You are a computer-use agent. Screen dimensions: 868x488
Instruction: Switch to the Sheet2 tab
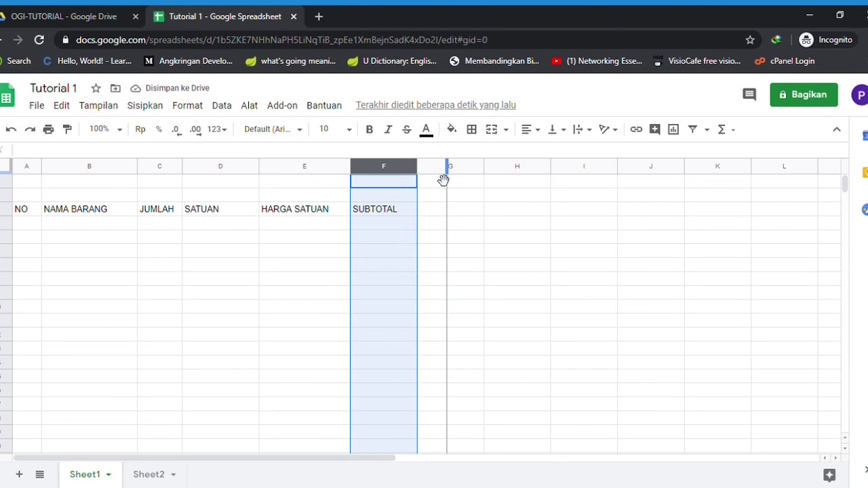coord(149,474)
